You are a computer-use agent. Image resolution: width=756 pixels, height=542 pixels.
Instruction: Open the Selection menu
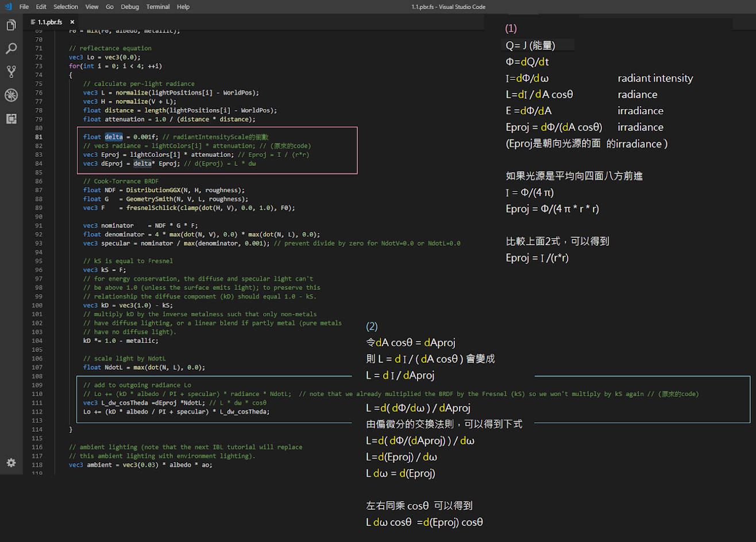pos(65,7)
